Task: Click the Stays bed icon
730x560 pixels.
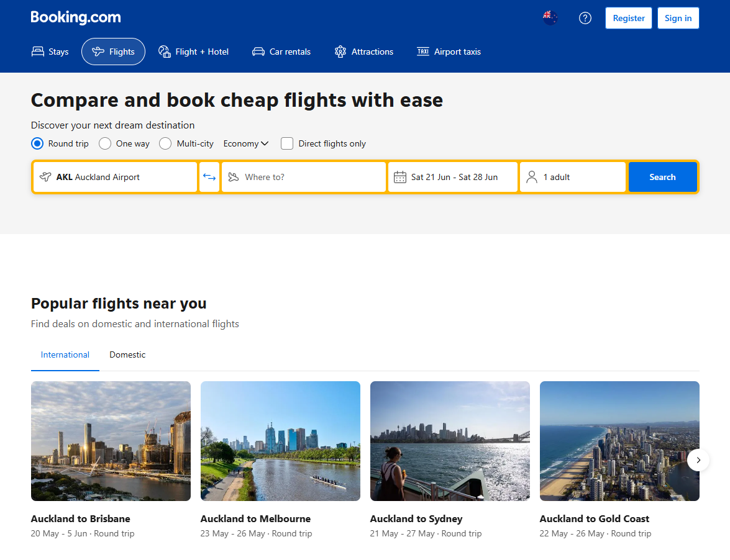Action: click(x=37, y=52)
